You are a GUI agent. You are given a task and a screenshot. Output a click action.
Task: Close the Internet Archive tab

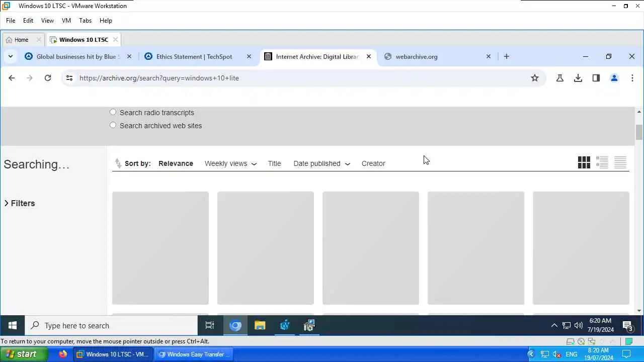tap(369, 56)
